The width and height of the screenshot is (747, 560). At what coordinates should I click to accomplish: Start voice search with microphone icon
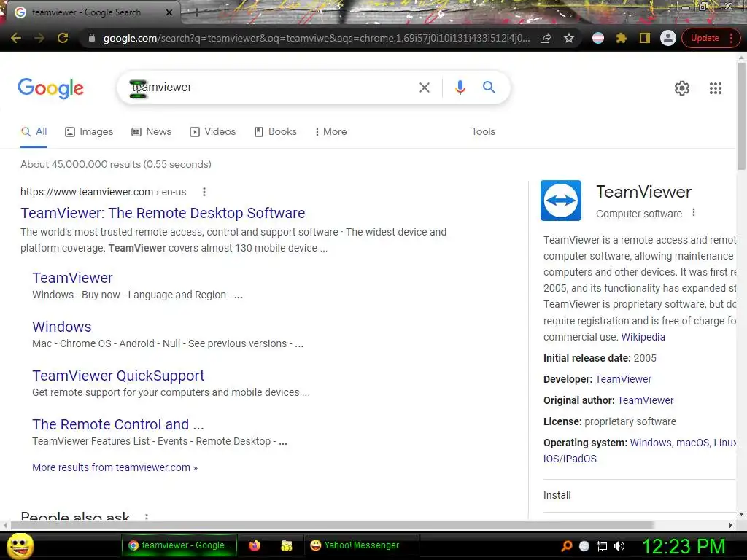(460, 87)
